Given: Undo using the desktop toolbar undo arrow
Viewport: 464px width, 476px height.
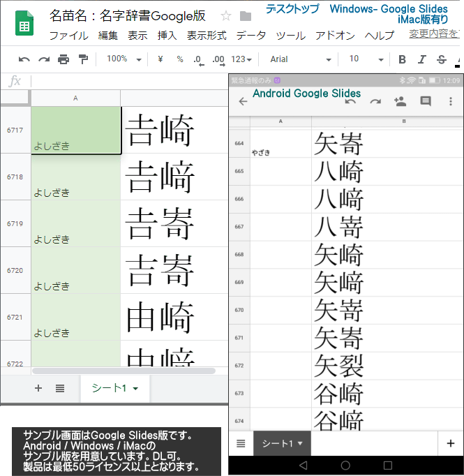Looking at the screenshot, I should coord(24,59).
